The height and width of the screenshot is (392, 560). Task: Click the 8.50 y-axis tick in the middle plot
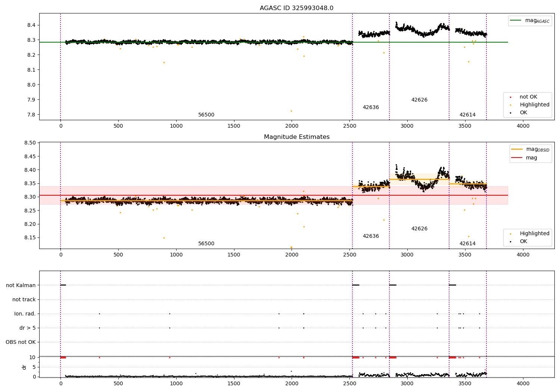(30, 143)
